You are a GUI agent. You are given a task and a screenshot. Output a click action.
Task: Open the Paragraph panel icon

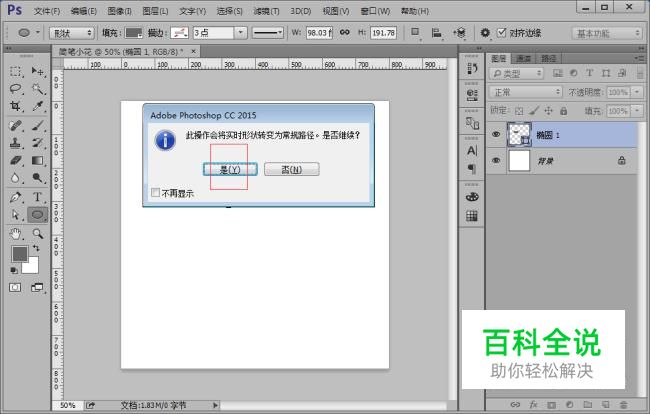(x=472, y=168)
